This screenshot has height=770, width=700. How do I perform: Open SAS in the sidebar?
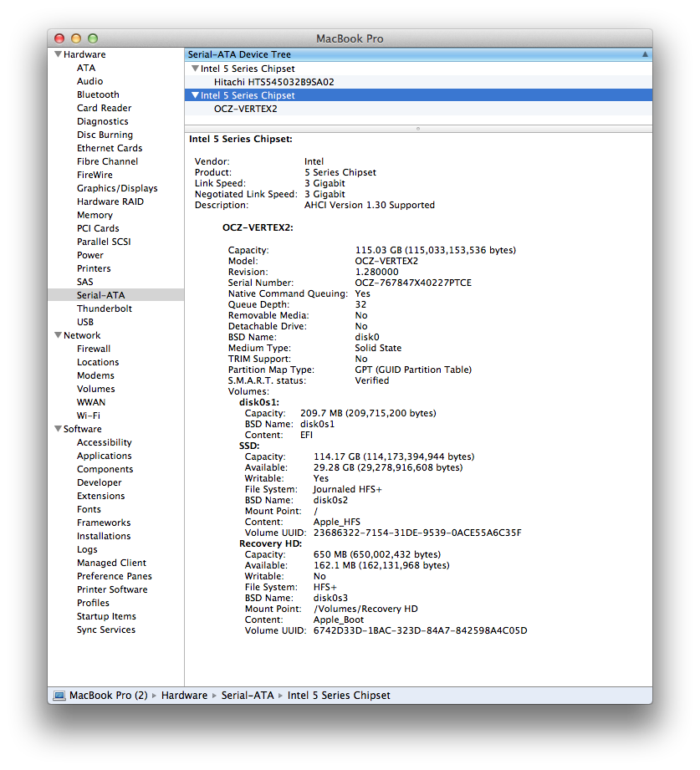pos(85,282)
